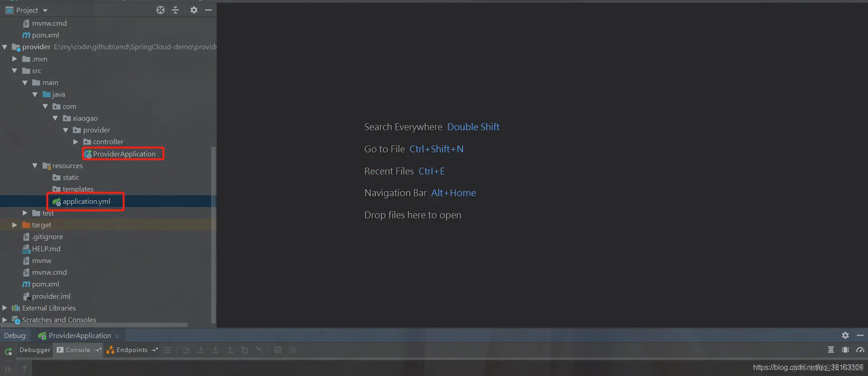Viewport: 868px width, 376px height.
Task: Click the pin icon next to Console tab
Action: pos(98,350)
